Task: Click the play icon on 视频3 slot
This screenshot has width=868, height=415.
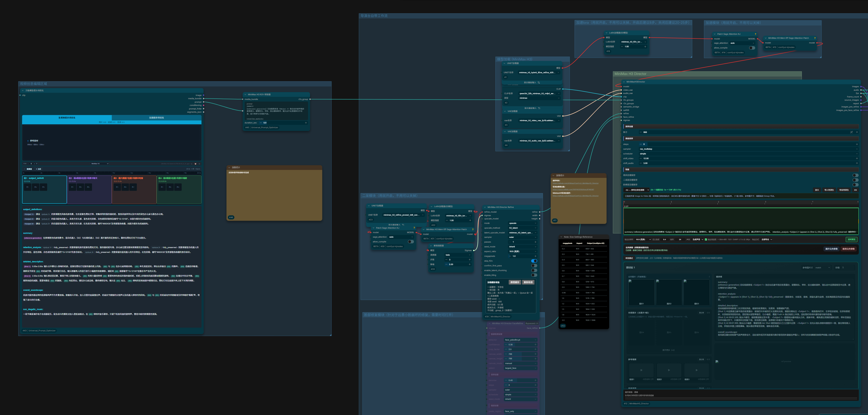Action: click(x=696, y=370)
